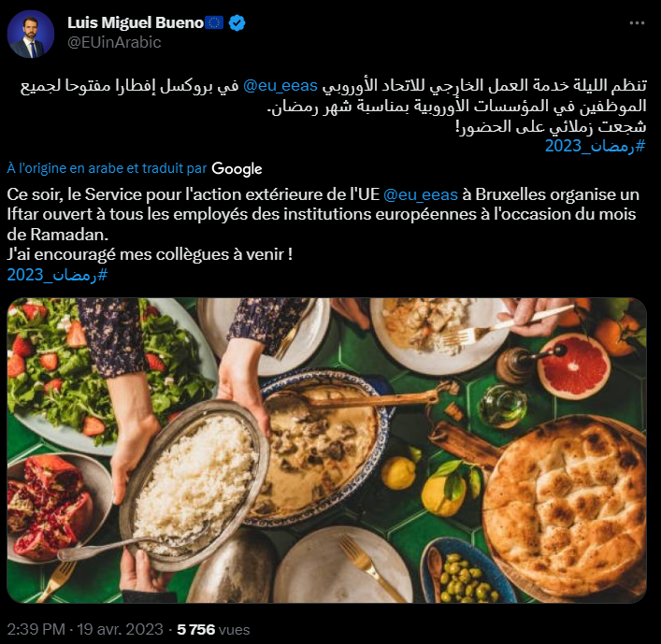661x644 pixels.
Task: Click the Google logo in the translation notice
Action: tap(237, 168)
